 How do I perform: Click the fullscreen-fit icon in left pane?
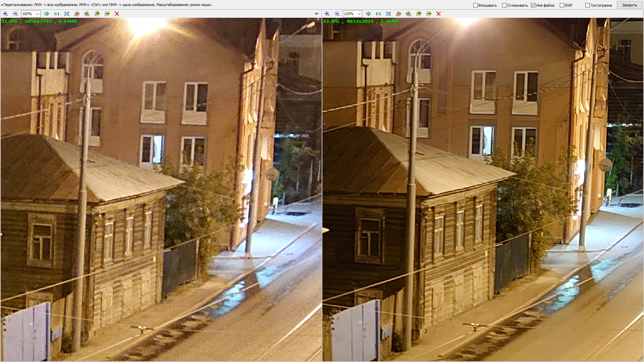(67, 14)
